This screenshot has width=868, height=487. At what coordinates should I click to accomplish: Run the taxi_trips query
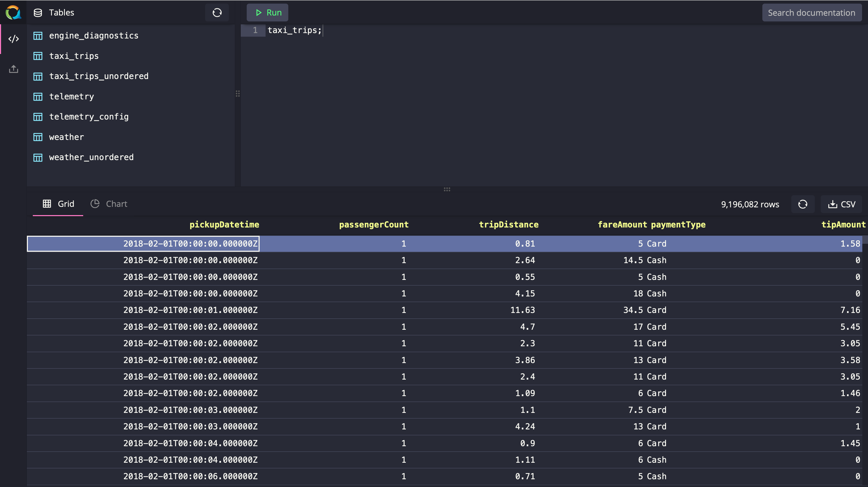coord(268,13)
